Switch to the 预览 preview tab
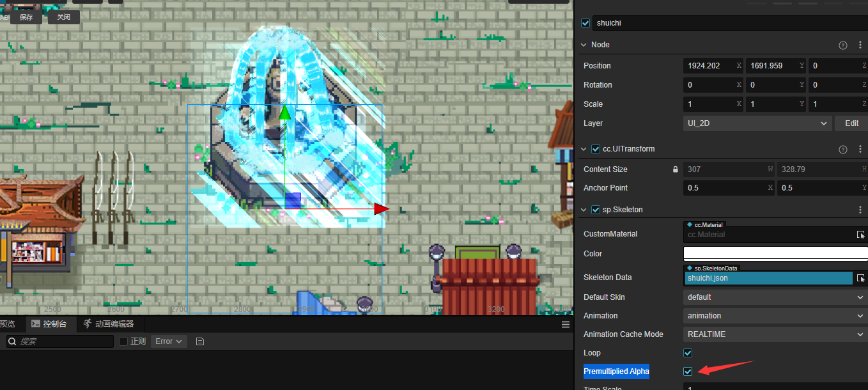868x390 pixels. click(x=8, y=324)
